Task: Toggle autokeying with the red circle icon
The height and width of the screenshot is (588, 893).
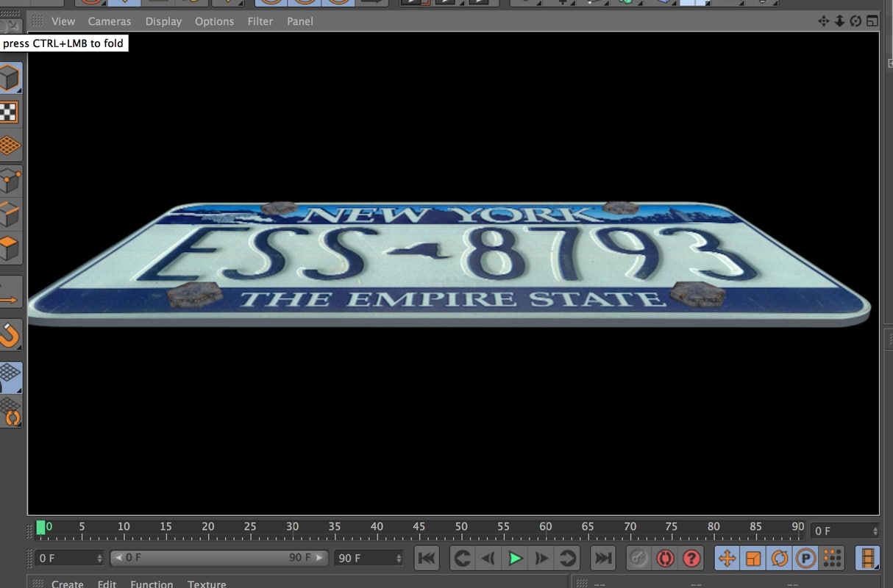Action: 665,558
